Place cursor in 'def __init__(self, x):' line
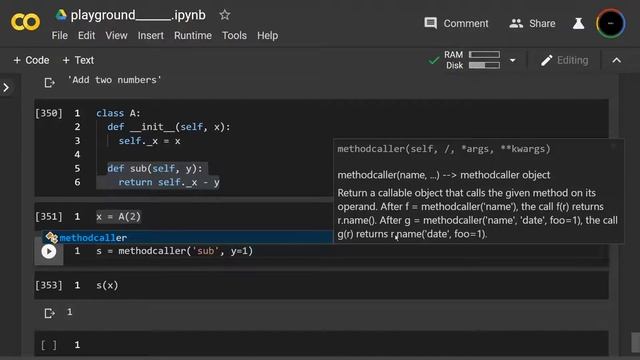Viewport: 640px width, 360px height. (x=169, y=127)
